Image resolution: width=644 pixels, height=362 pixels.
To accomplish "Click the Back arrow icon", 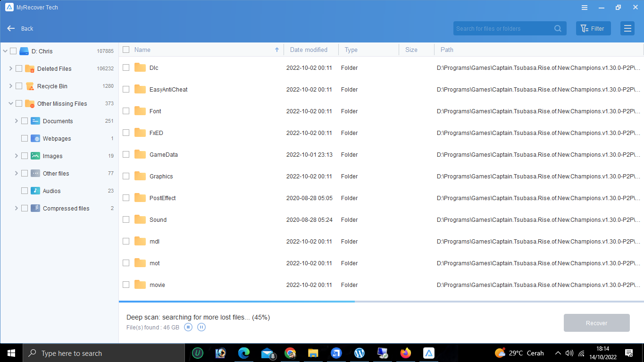I will tap(11, 28).
